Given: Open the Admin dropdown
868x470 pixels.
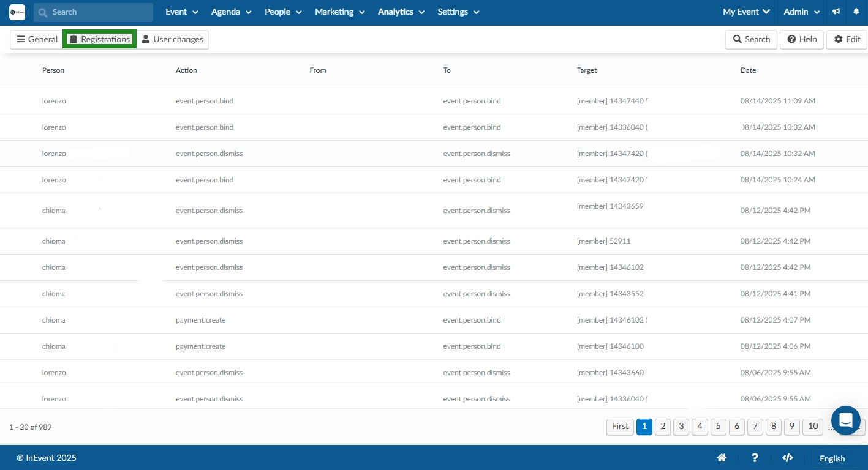Looking at the screenshot, I should click(802, 12).
